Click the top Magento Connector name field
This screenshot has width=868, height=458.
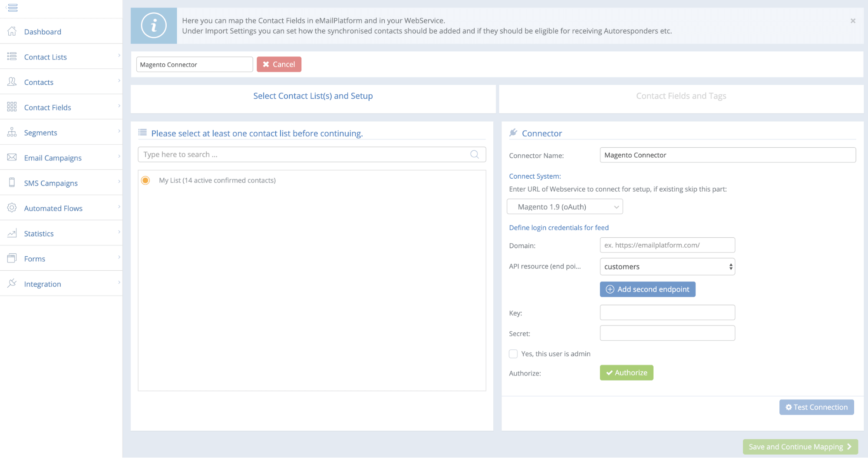click(x=195, y=64)
